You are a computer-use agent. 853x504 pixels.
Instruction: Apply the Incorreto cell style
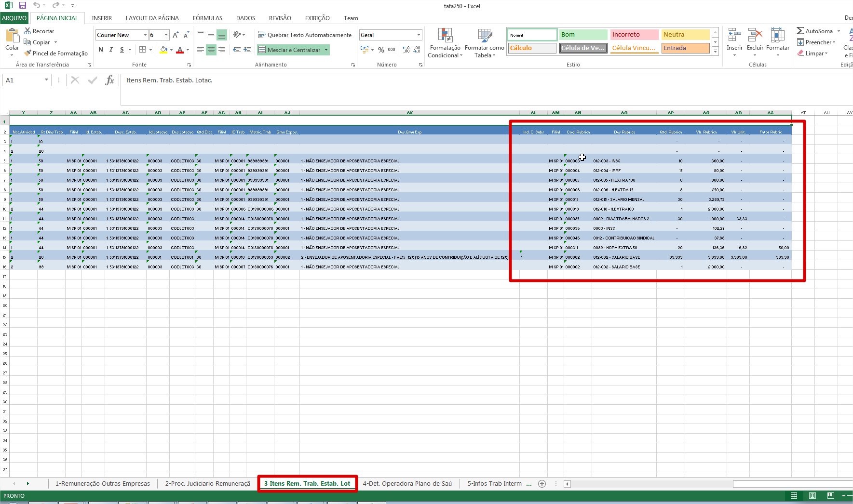click(x=634, y=35)
